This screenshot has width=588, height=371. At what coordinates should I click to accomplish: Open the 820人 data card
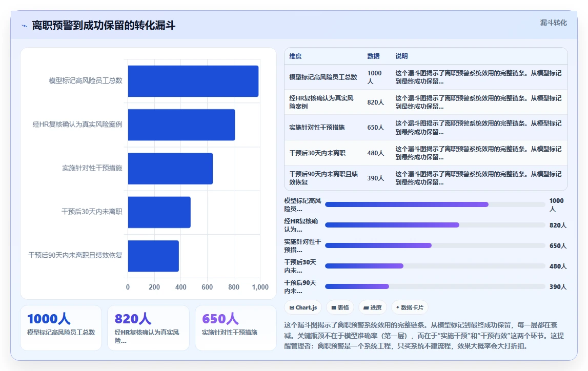tap(148, 328)
